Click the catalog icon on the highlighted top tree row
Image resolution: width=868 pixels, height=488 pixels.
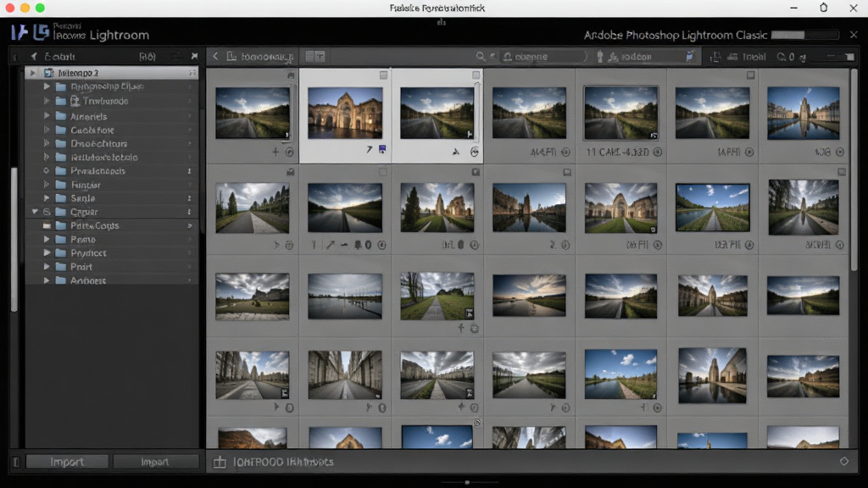(49, 73)
